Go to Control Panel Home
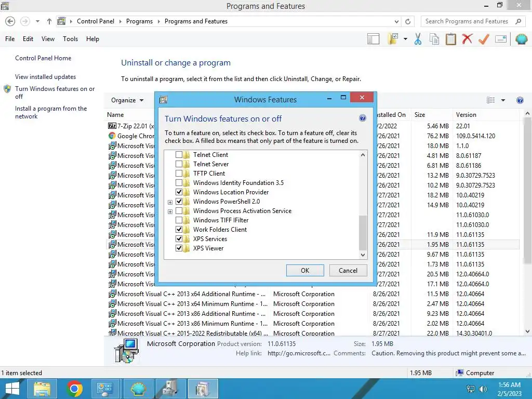 43,58
